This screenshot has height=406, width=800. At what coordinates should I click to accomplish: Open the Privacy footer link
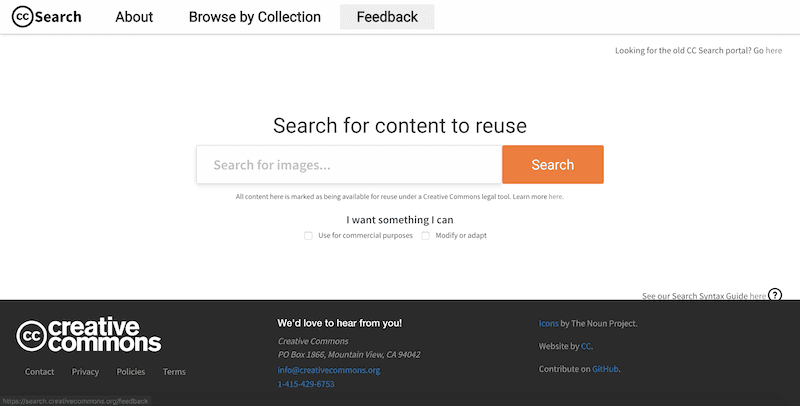[x=86, y=372]
